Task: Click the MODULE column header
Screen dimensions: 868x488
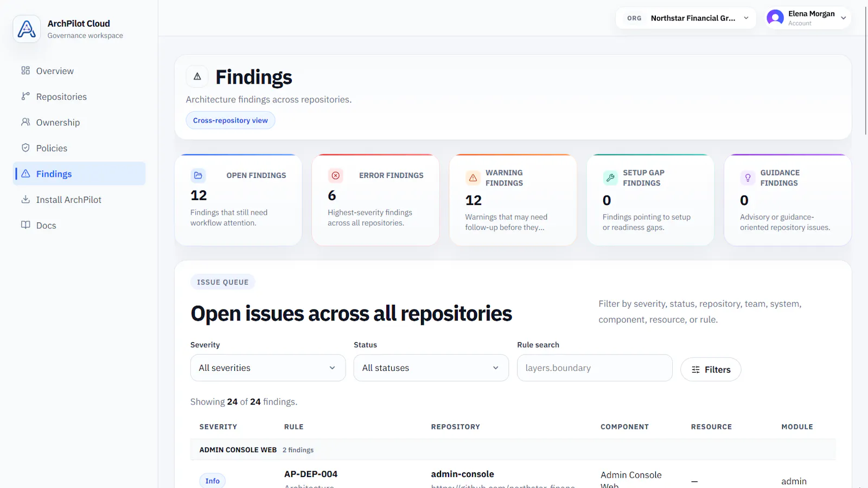Action: [x=797, y=427]
